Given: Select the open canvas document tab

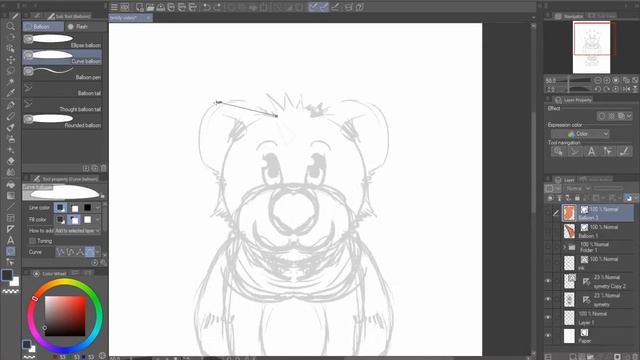Looking at the screenshot, I should click(131, 18).
